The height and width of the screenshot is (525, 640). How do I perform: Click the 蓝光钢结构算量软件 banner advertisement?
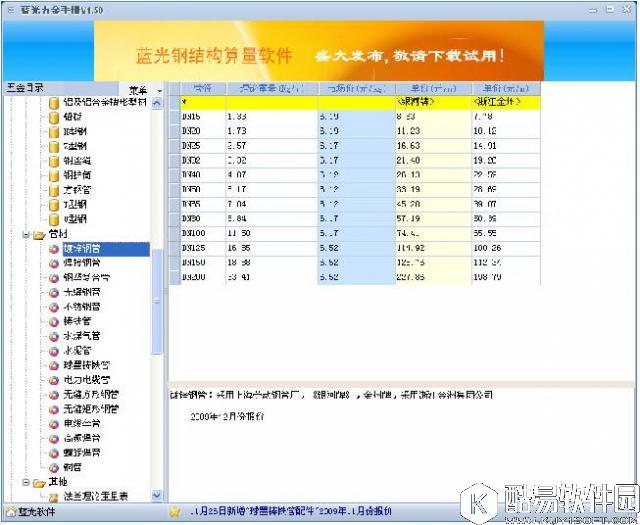[x=319, y=51]
